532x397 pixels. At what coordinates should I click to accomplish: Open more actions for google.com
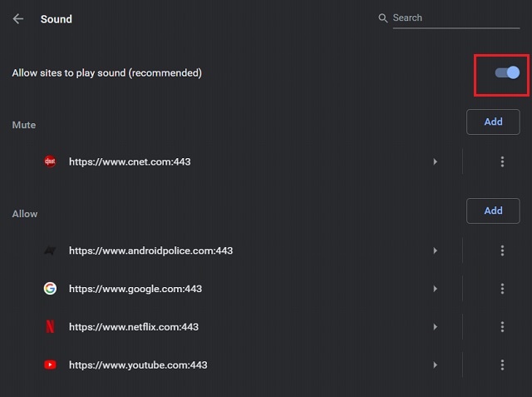502,289
